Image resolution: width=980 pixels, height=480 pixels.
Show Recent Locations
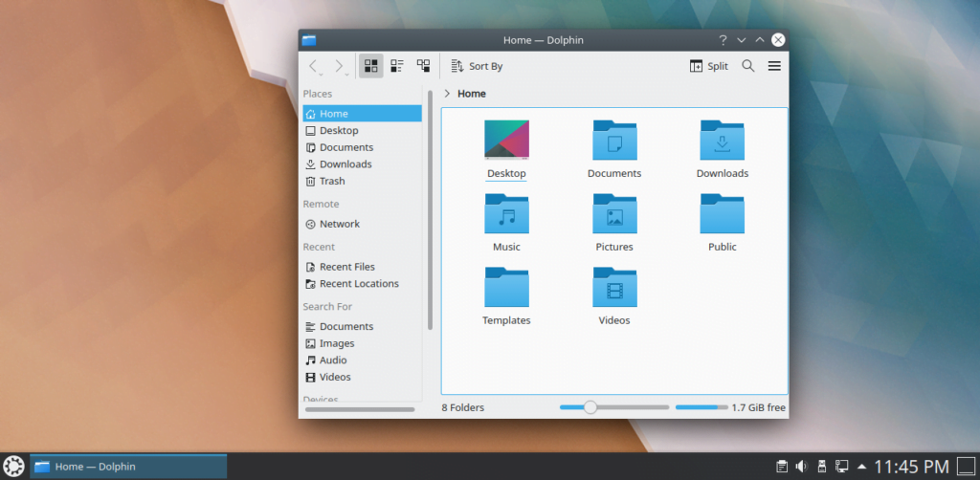click(x=363, y=283)
